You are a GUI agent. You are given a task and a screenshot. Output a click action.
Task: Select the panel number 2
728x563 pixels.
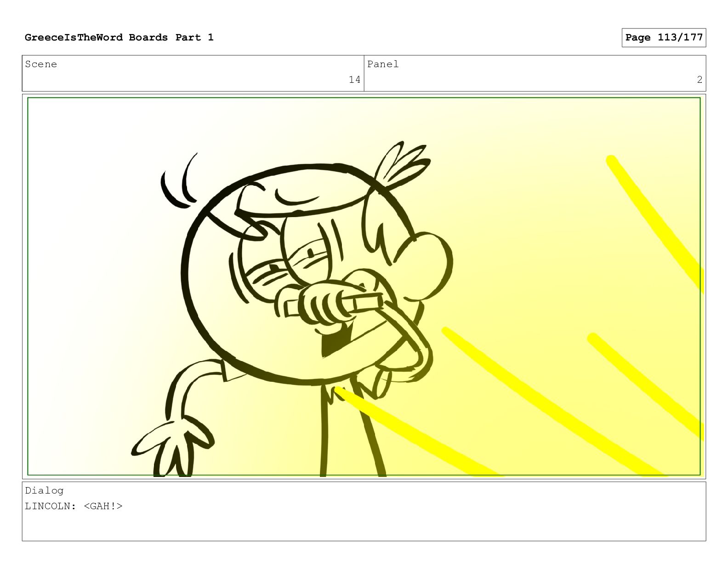[x=700, y=80]
